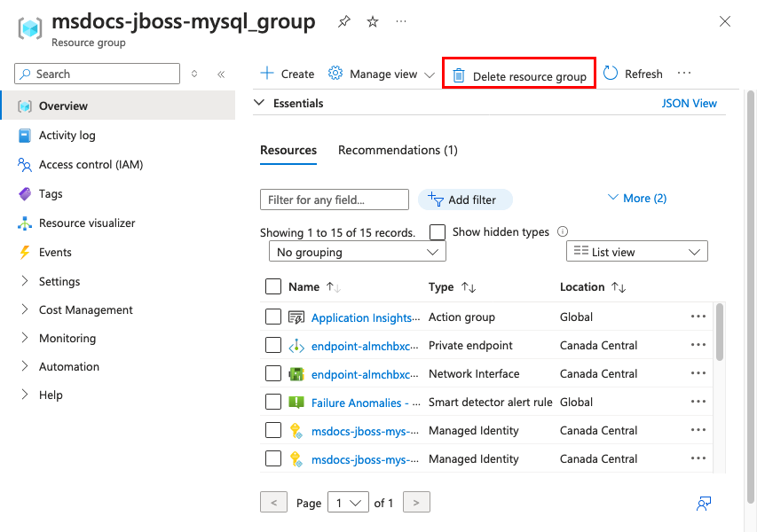Enable the Show hidden types checkbox
Screen dimensions: 757x532
pyautogui.click(x=438, y=232)
